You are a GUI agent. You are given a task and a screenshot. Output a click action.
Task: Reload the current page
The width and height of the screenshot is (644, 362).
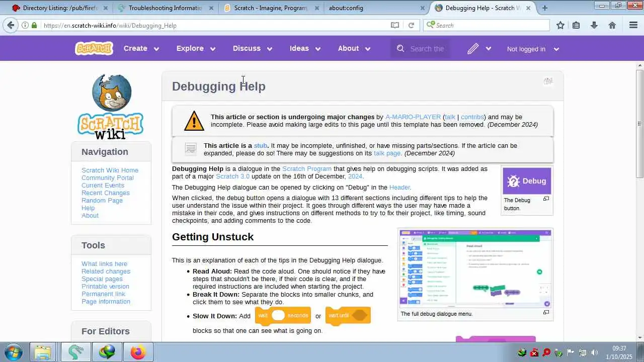(x=411, y=25)
